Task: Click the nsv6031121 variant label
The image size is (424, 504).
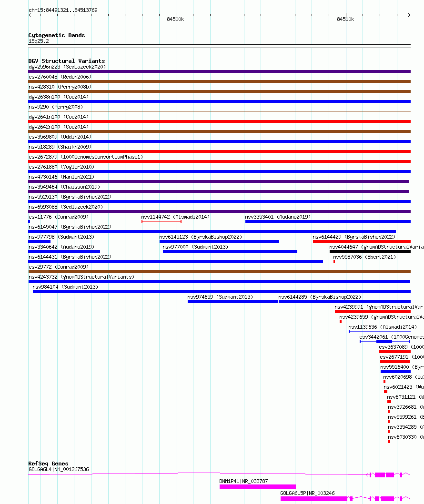Action: (x=405, y=397)
